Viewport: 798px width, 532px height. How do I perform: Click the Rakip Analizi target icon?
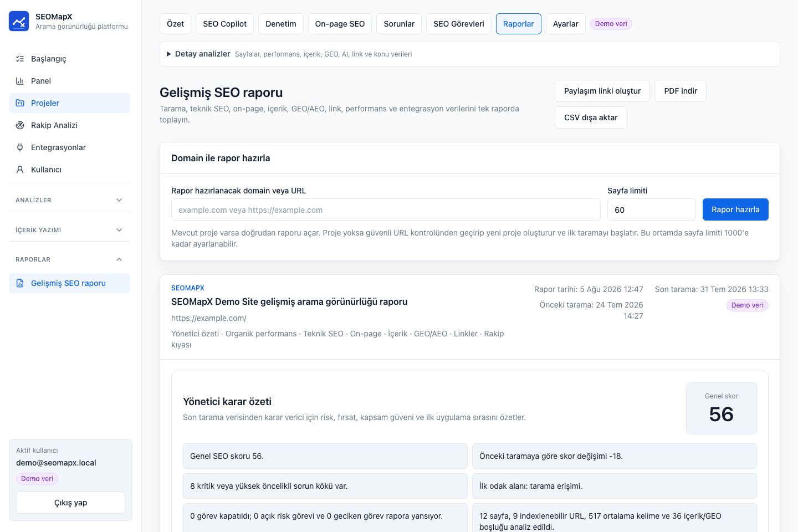tap(20, 125)
